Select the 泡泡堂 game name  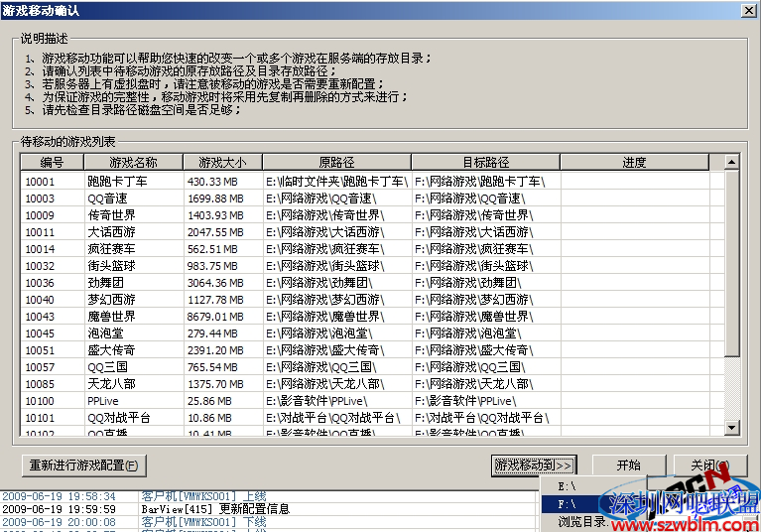click(105, 333)
